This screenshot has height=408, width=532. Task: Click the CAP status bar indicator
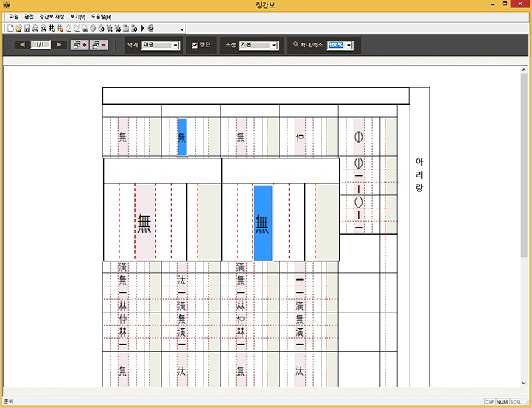(489, 402)
